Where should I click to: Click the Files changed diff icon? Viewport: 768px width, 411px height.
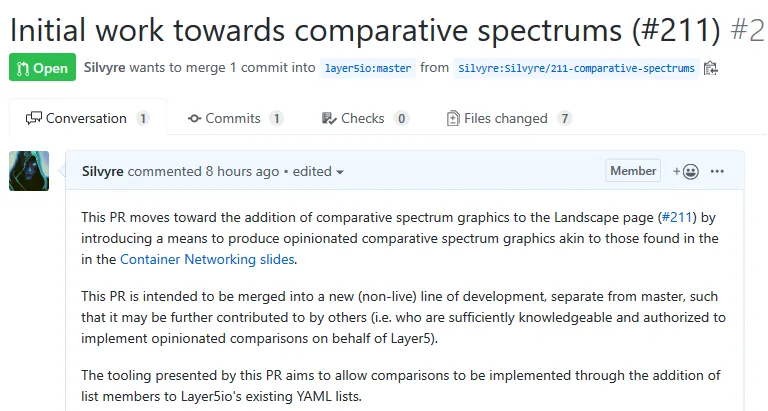pos(453,118)
